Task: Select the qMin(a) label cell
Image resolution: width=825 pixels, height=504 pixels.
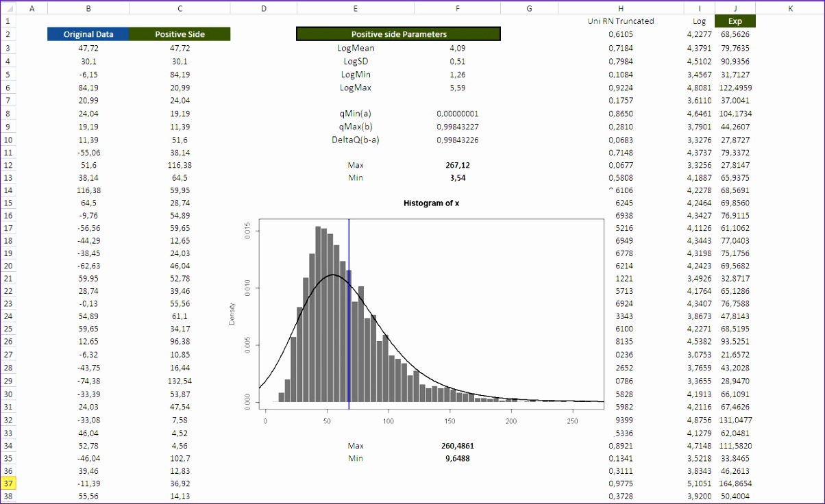Action: 355,112
